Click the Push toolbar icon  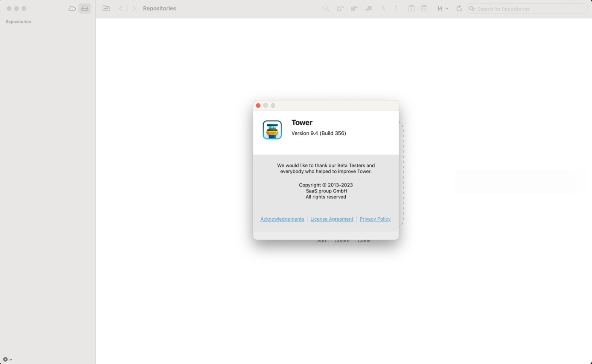coord(368,9)
